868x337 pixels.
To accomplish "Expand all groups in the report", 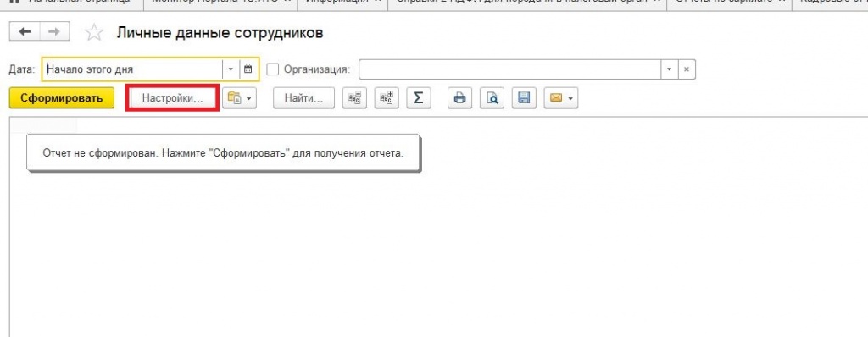I will (387, 98).
